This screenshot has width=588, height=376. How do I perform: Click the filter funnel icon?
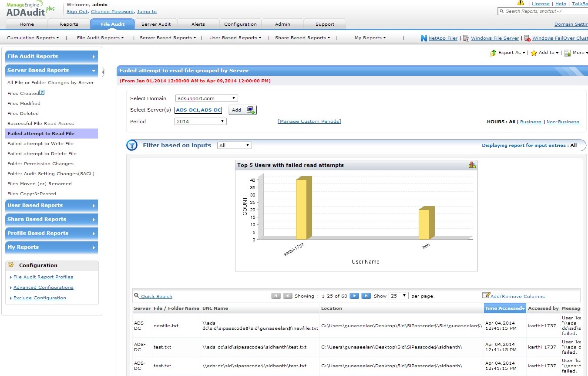132,146
